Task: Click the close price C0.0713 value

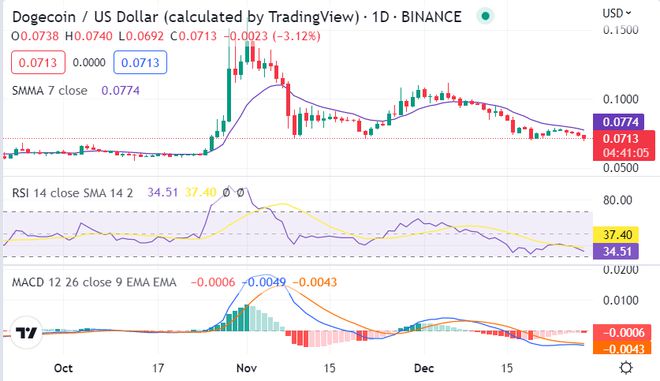Action: (194, 36)
